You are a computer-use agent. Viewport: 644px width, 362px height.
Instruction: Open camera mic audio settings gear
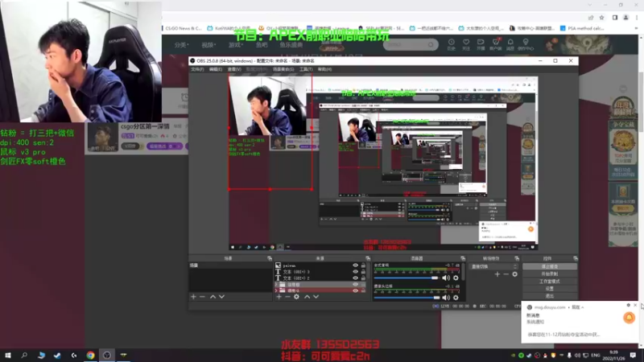(x=456, y=298)
